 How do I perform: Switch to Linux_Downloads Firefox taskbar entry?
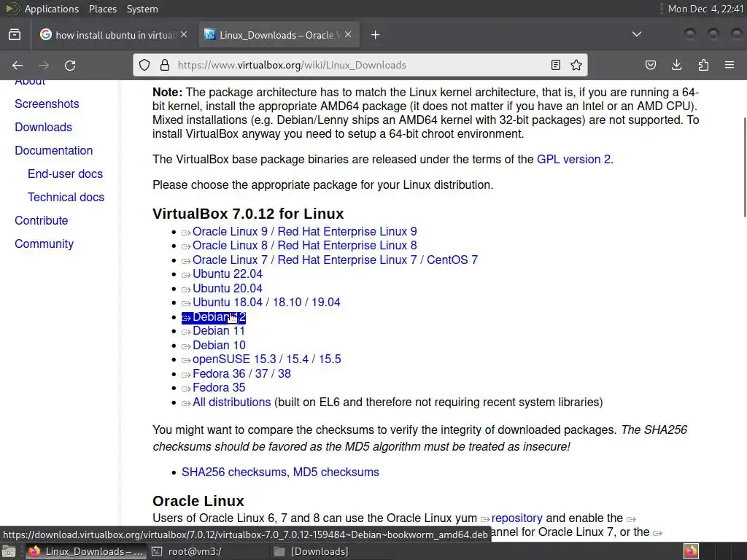pyautogui.click(x=86, y=551)
